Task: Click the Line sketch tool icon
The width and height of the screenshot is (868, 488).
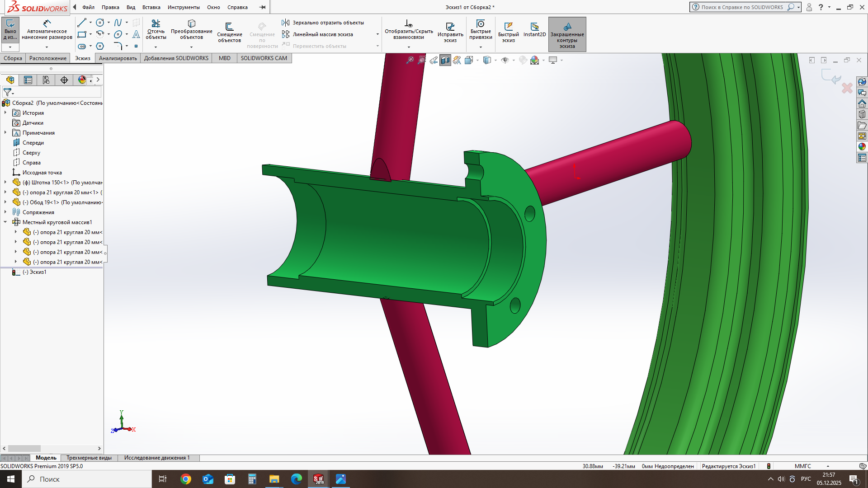Action: (82, 23)
